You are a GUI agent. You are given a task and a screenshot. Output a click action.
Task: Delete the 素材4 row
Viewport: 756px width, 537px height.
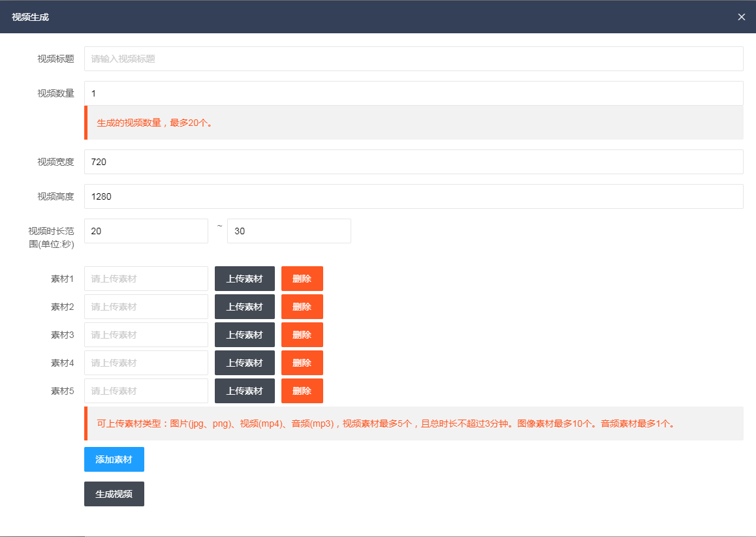302,363
